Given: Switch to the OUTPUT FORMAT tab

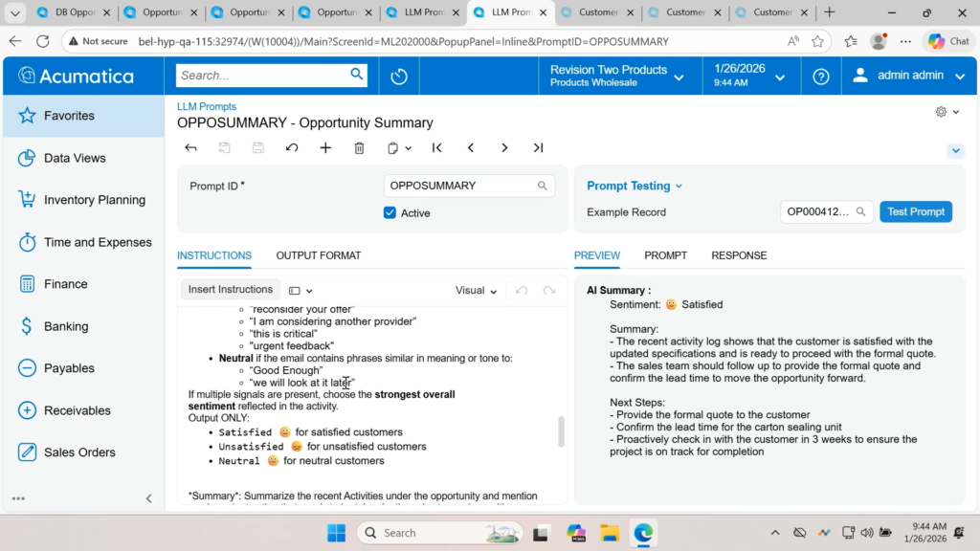Looking at the screenshot, I should click(x=319, y=255).
